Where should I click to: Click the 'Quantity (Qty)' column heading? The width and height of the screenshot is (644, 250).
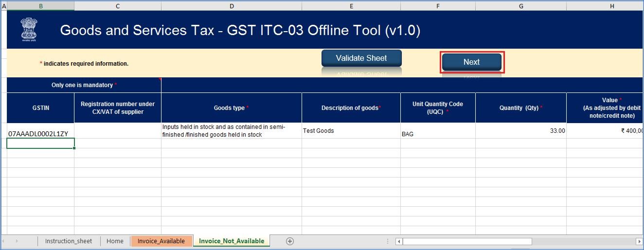521,108
